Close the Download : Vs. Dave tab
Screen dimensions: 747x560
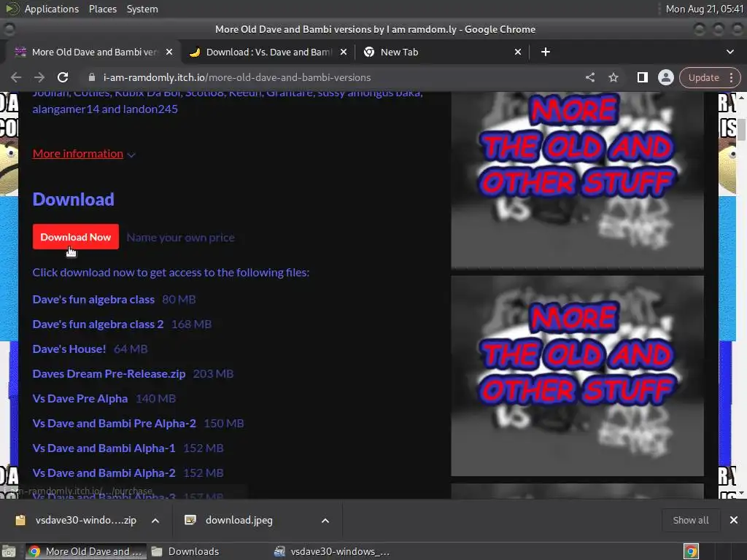point(344,52)
